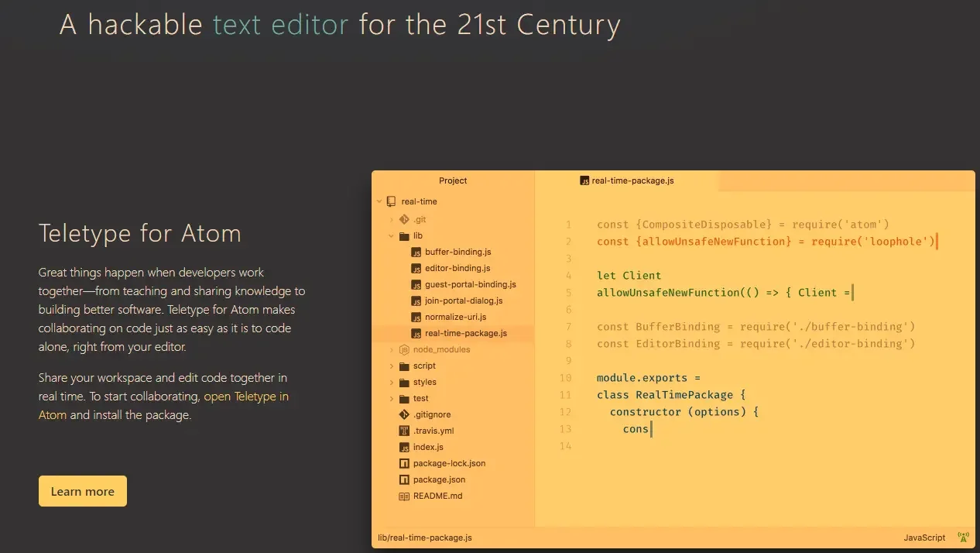Click the Project panel header
This screenshot has height=553, width=980.
point(453,180)
